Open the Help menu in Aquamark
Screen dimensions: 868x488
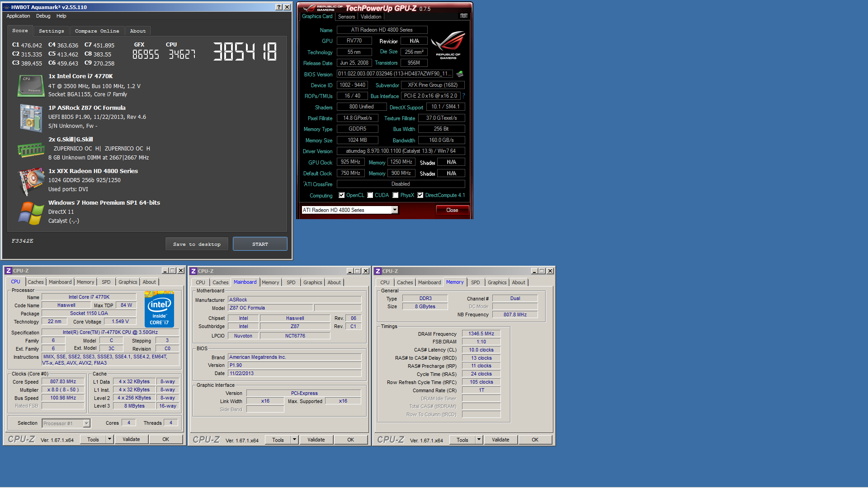61,16
